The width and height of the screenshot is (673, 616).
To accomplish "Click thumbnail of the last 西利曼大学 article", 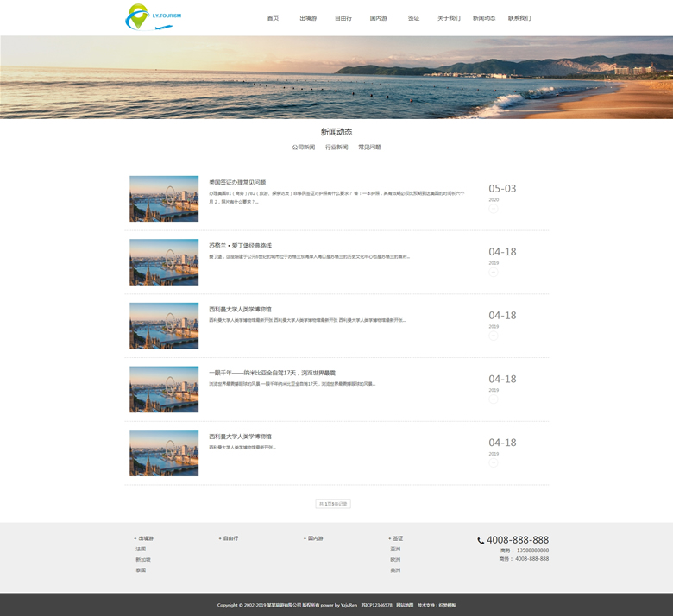I will pos(164,453).
